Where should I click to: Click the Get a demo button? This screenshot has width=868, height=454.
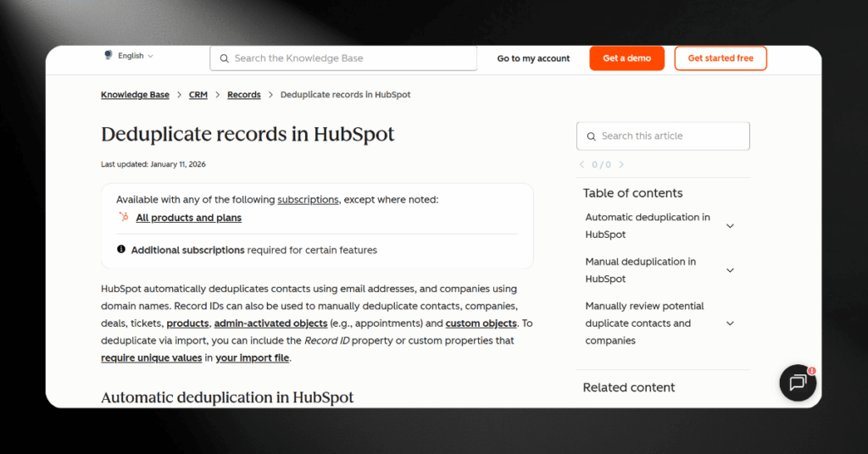click(x=626, y=58)
